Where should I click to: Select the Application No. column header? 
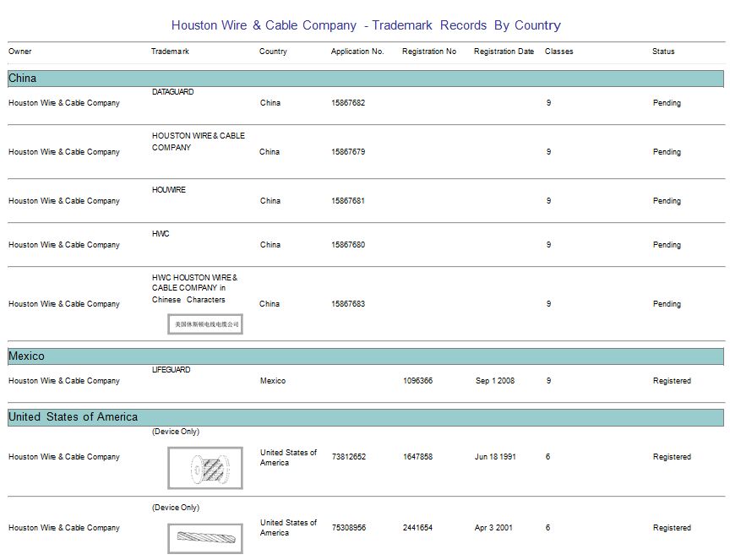point(357,52)
